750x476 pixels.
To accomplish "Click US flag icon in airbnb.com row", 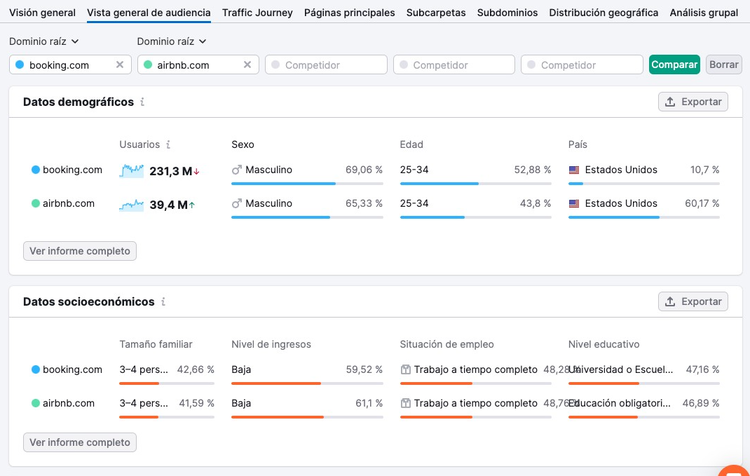I will pyautogui.click(x=574, y=204).
